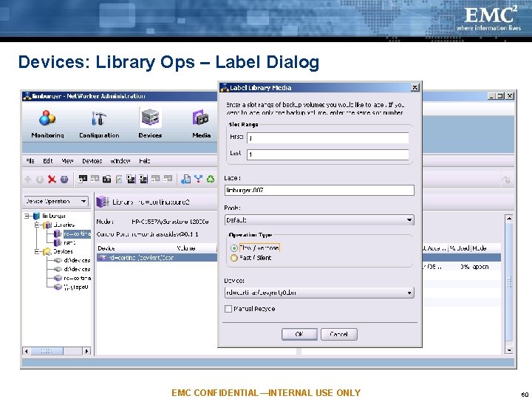The height and width of the screenshot is (399, 532).
Task: Click the blue building scan toolbar icon
Action: point(186,179)
